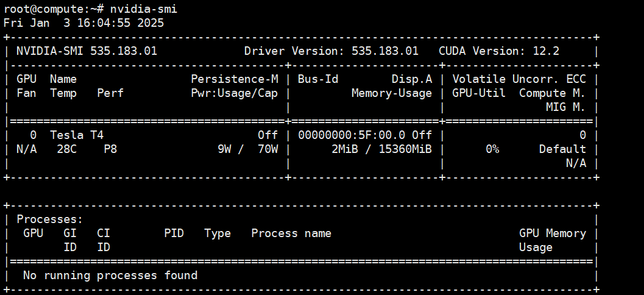Click the 9W / 70W power usage
Image resolution: width=644 pixels, height=295 pixels.
(247, 149)
